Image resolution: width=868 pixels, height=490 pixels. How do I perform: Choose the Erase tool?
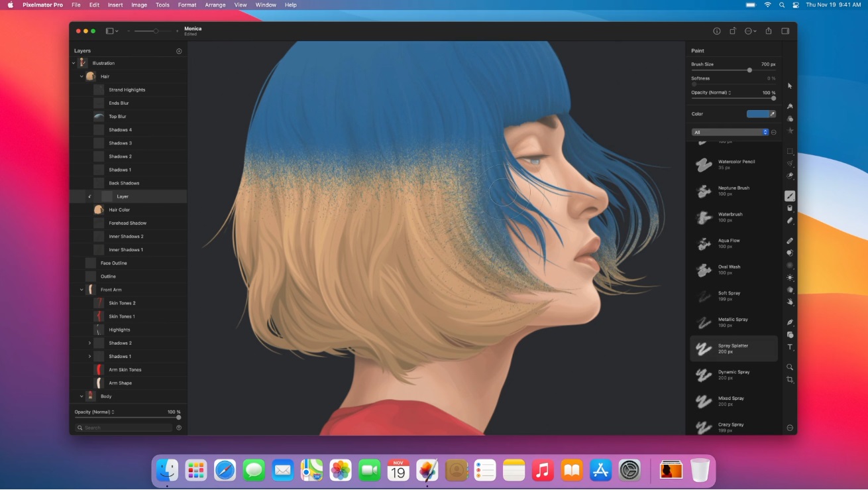click(790, 221)
